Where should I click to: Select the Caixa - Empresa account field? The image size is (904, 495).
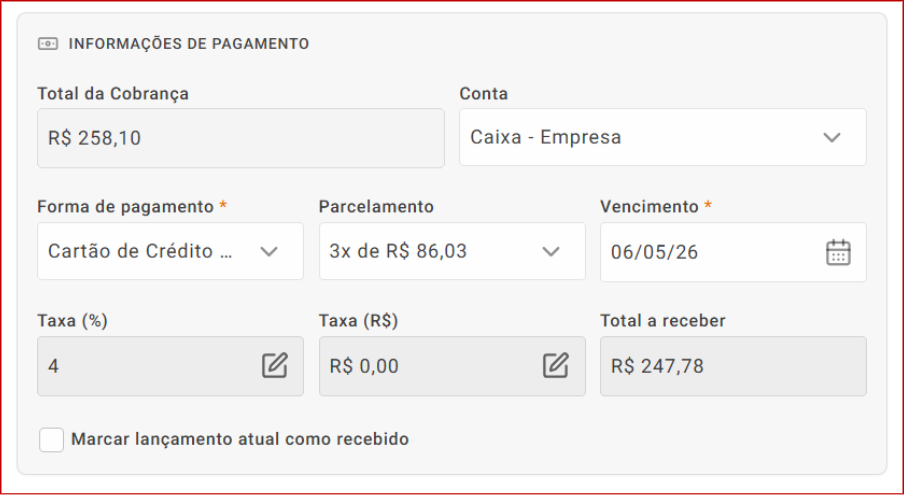tap(662, 137)
